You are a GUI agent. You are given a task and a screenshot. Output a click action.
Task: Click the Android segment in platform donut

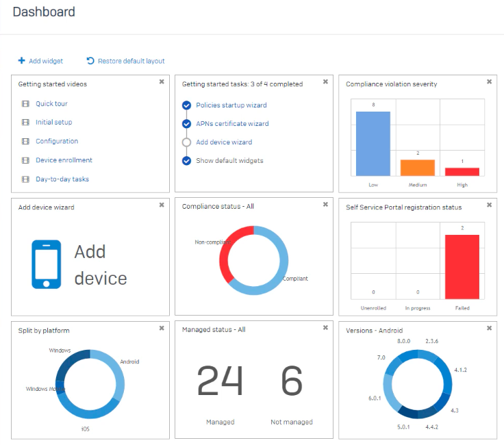(118, 372)
